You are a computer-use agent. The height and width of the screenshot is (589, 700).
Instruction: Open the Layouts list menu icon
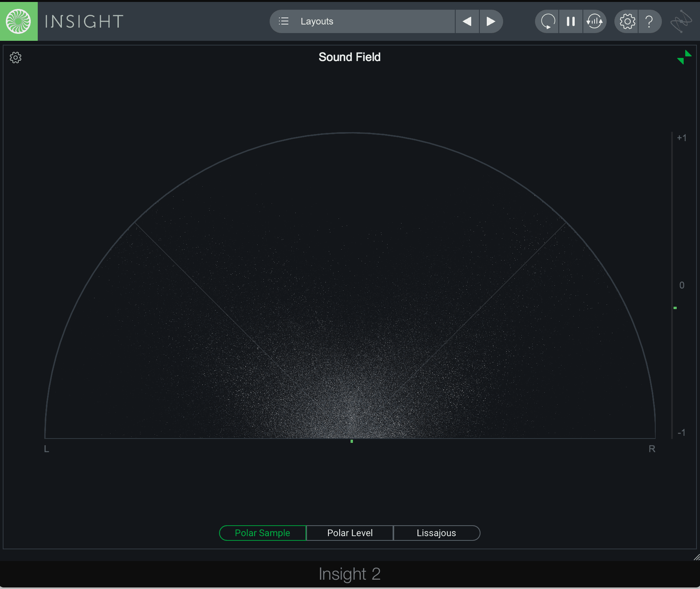coord(284,21)
